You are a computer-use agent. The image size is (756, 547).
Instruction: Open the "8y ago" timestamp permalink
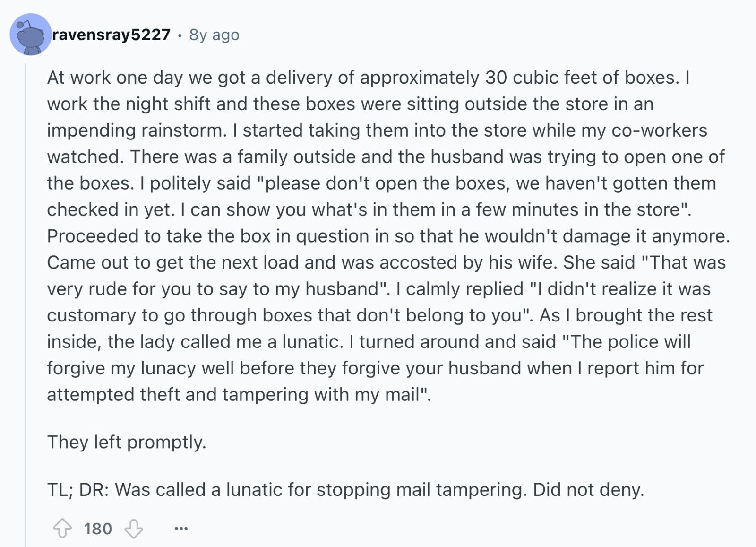(x=214, y=35)
